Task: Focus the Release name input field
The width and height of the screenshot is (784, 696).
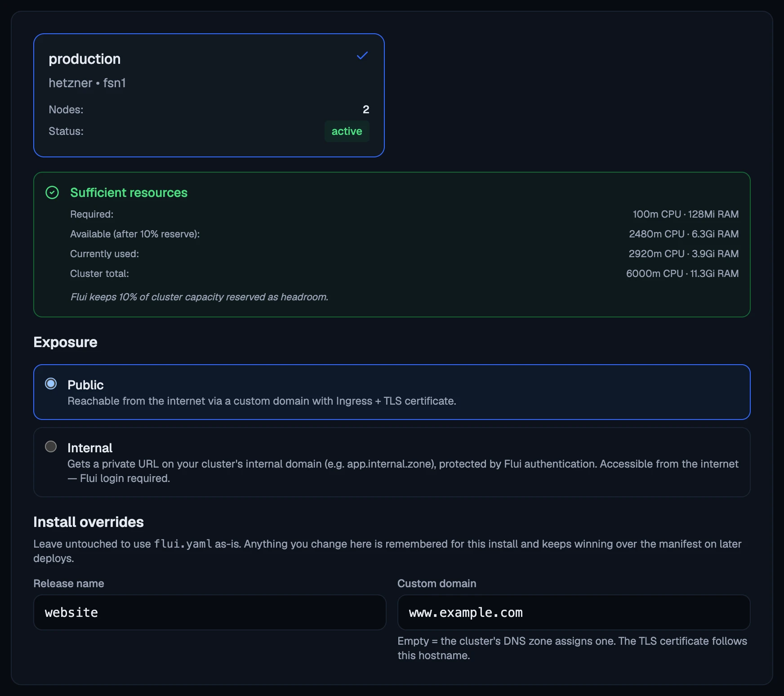Action: (210, 612)
